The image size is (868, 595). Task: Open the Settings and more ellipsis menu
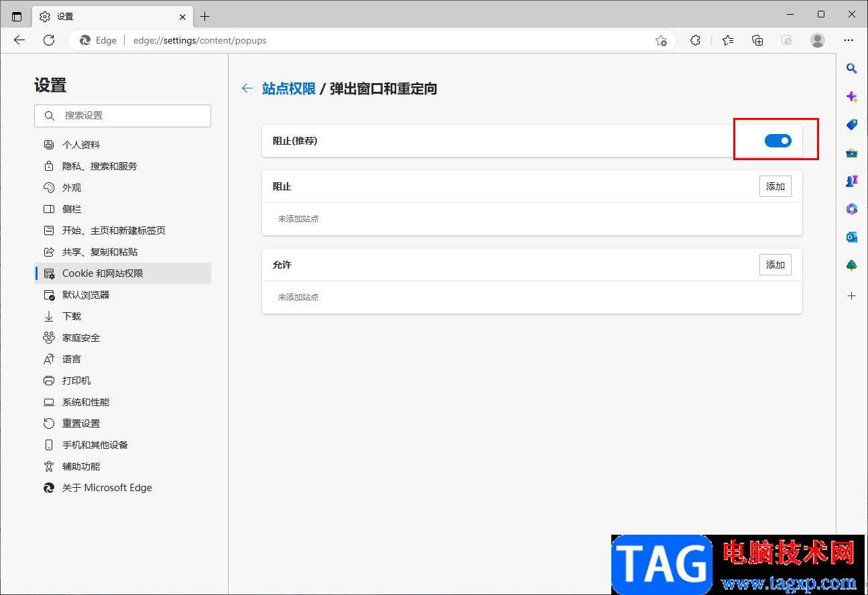click(x=849, y=40)
